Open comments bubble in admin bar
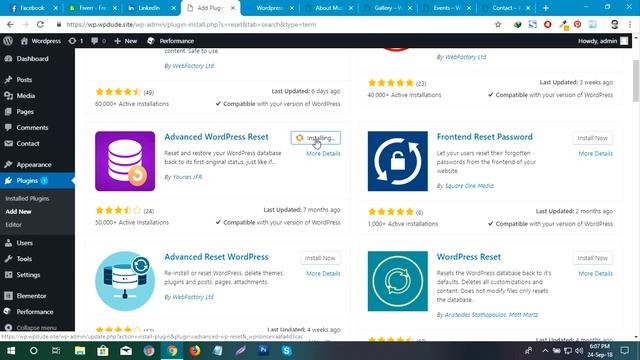This screenshot has height=360, width=640. click(x=98, y=41)
